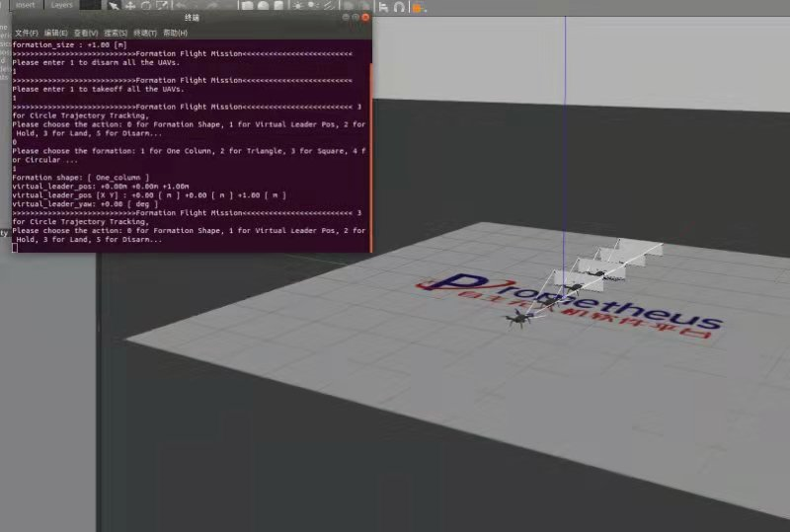
Task: Open the orange view angle tool
Action: [x=418, y=7]
